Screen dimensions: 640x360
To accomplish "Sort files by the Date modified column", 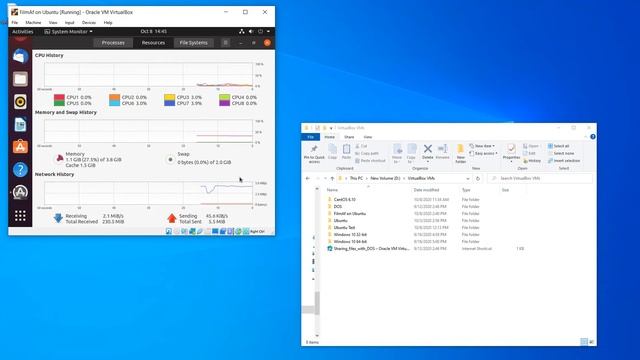I will click(426, 190).
